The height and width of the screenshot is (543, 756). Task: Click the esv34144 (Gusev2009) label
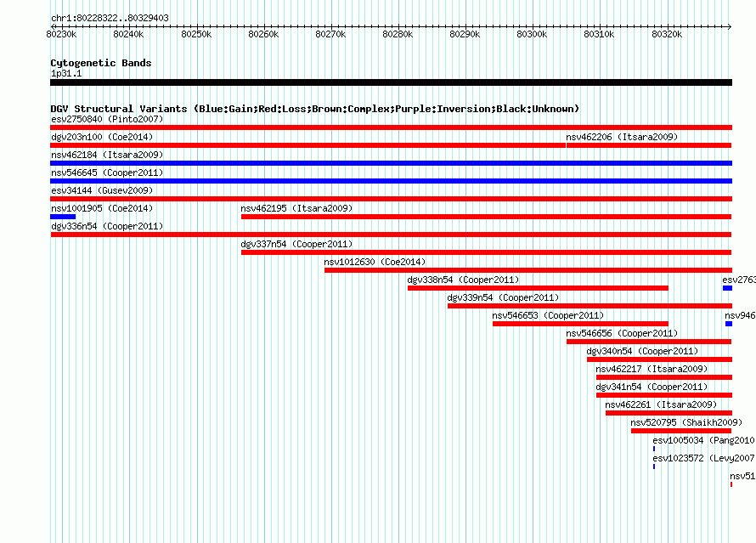pyautogui.click(x=102, y=190)
